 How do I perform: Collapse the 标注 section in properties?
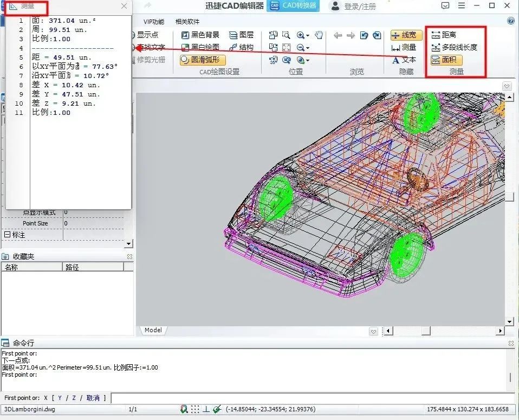coord(8,235)
